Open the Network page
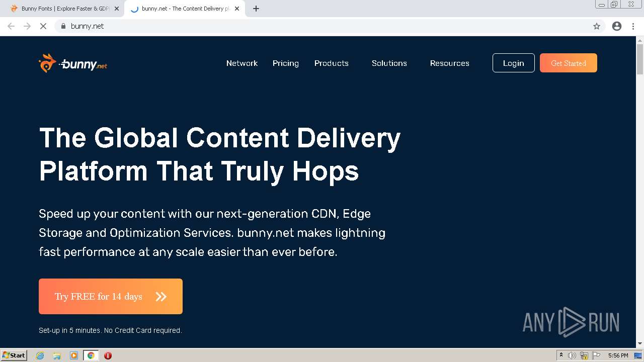This screenshot has width=644, height=362. point(242,63)
